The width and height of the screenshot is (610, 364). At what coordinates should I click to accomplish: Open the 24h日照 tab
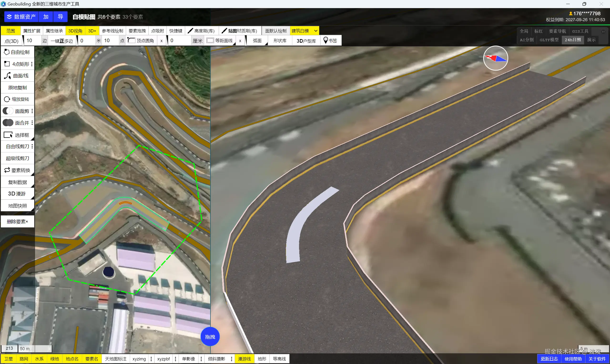point(573,40)
